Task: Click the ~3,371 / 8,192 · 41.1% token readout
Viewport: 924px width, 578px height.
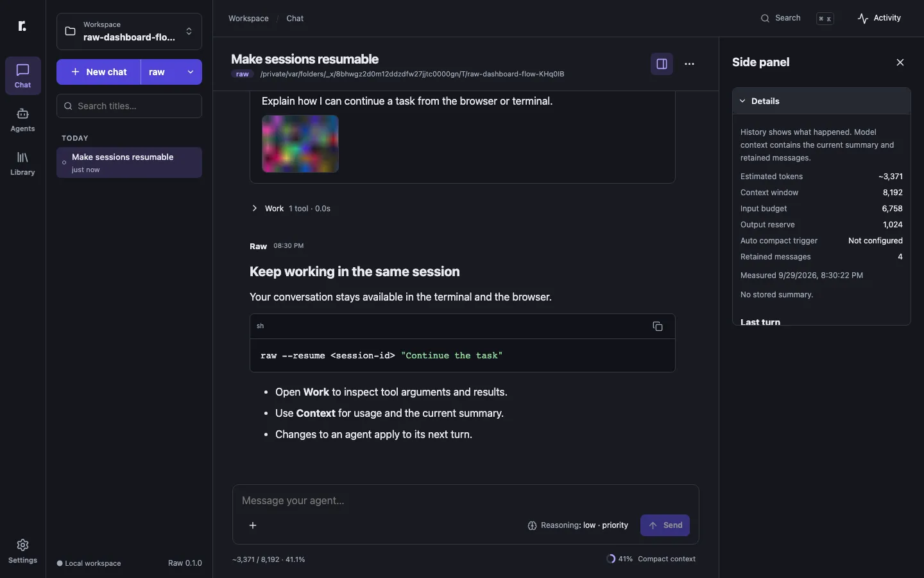Action: pyautogui.click(x=269, y=559)
